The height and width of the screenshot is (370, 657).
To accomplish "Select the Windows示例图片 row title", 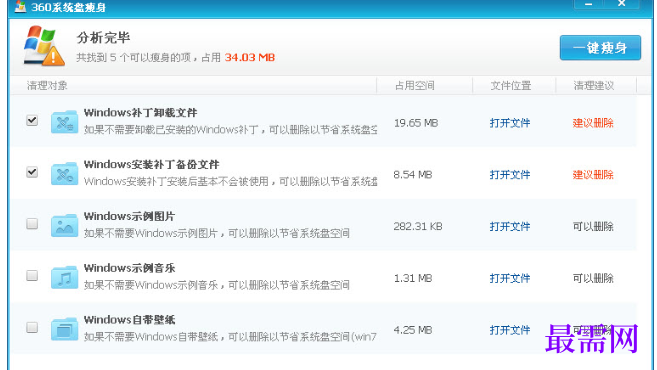I will tap(129, 216).
